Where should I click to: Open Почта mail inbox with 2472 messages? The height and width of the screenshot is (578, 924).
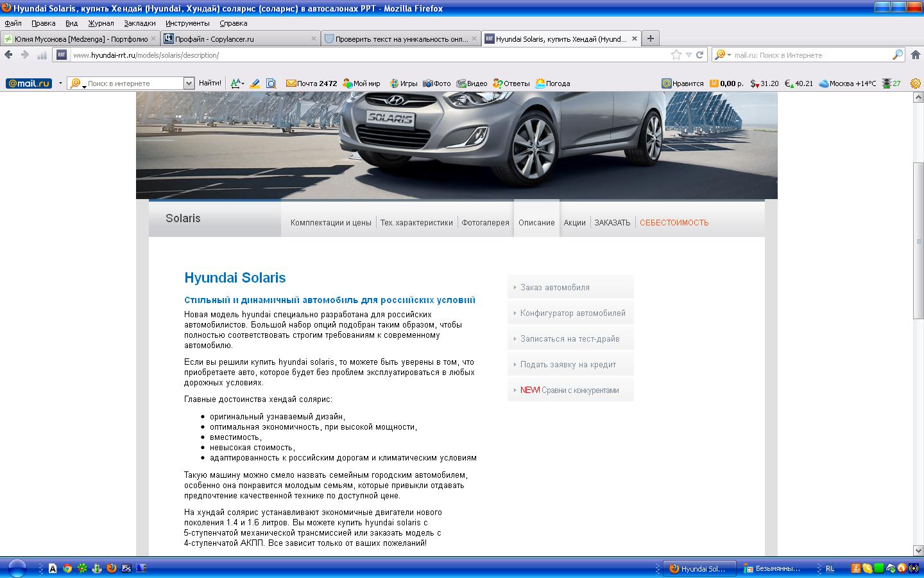coord(311,83)
